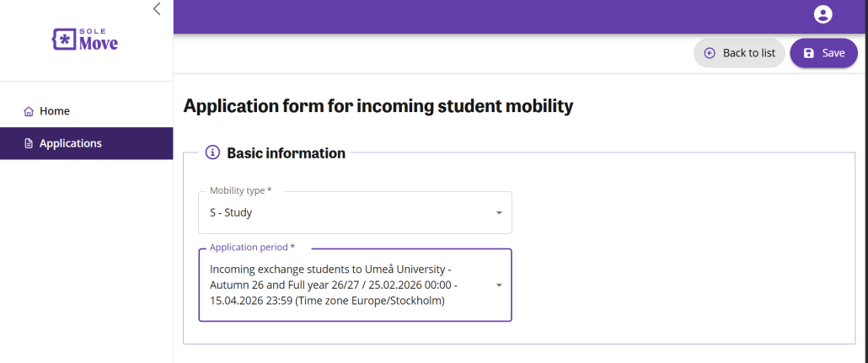Go to Home in the sidebar
The height and width of the screenshot is (363, 868).
pos(55,111)
